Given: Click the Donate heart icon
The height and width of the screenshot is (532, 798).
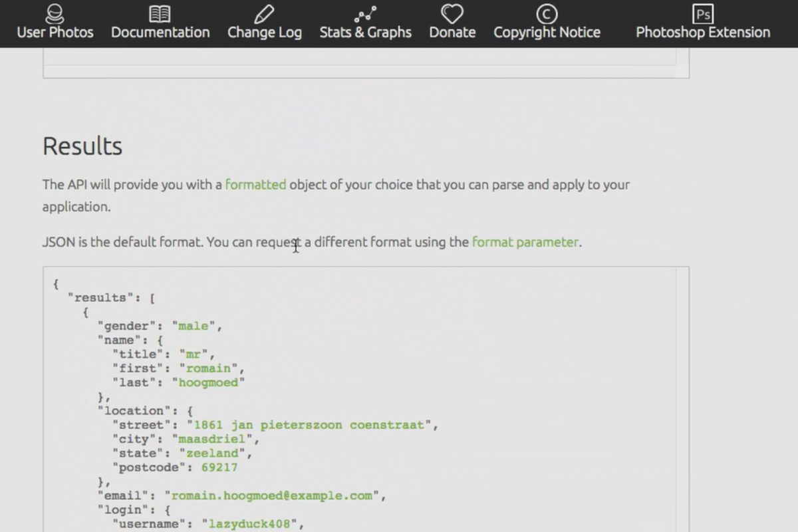Looking at the screenshot, I should pos(452,13).
